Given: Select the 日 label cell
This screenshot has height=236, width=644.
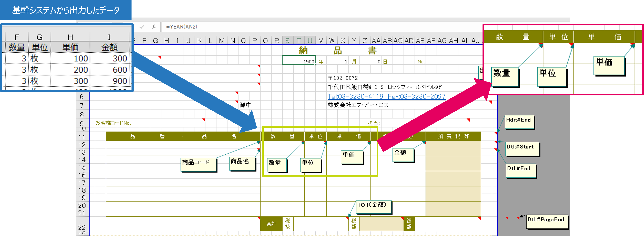Looking at the screenshot, I should 385,61.
